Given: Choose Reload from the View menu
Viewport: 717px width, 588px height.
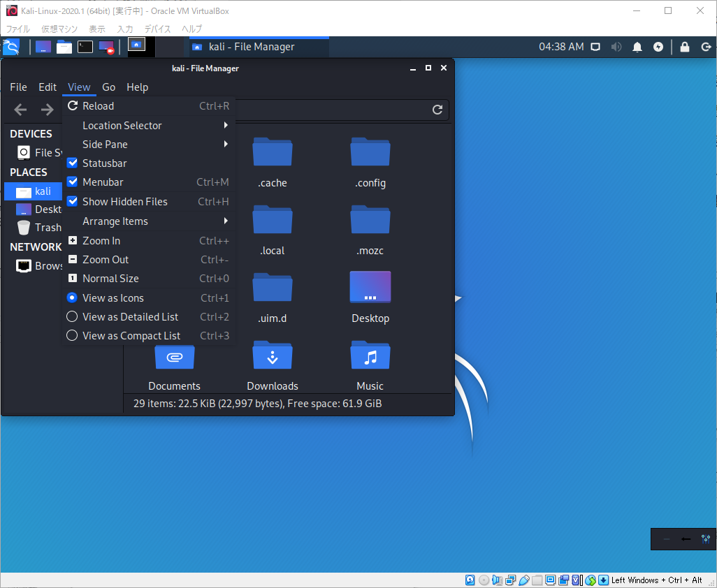Looking at the screenshot, I should 149,105.
